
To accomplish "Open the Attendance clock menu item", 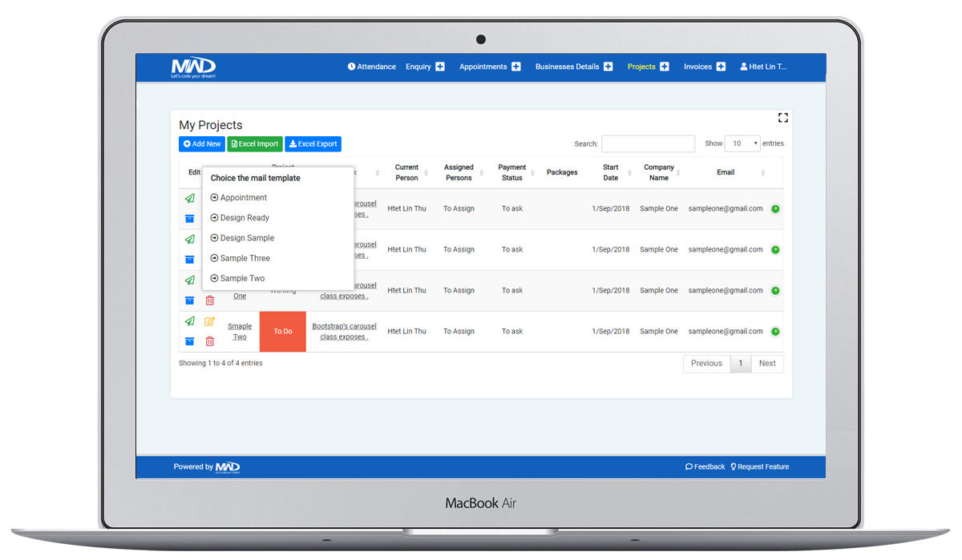I will point(371,66).
